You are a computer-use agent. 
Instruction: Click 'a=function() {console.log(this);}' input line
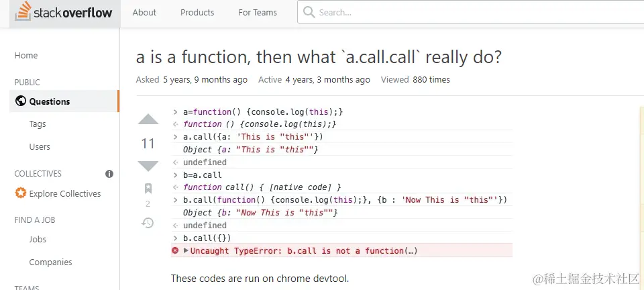[x=263, y=111]
